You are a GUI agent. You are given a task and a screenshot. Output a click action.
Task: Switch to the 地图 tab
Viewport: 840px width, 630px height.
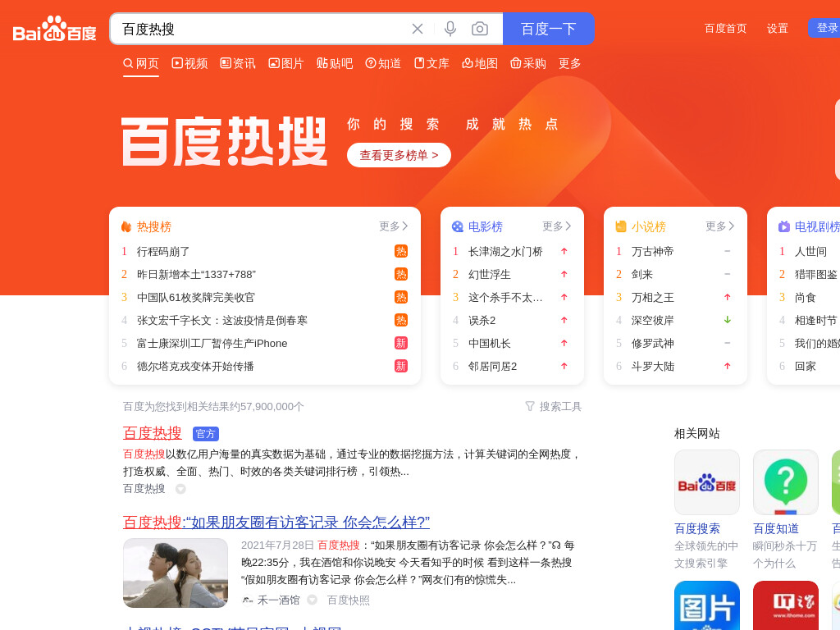click(480, 64)
